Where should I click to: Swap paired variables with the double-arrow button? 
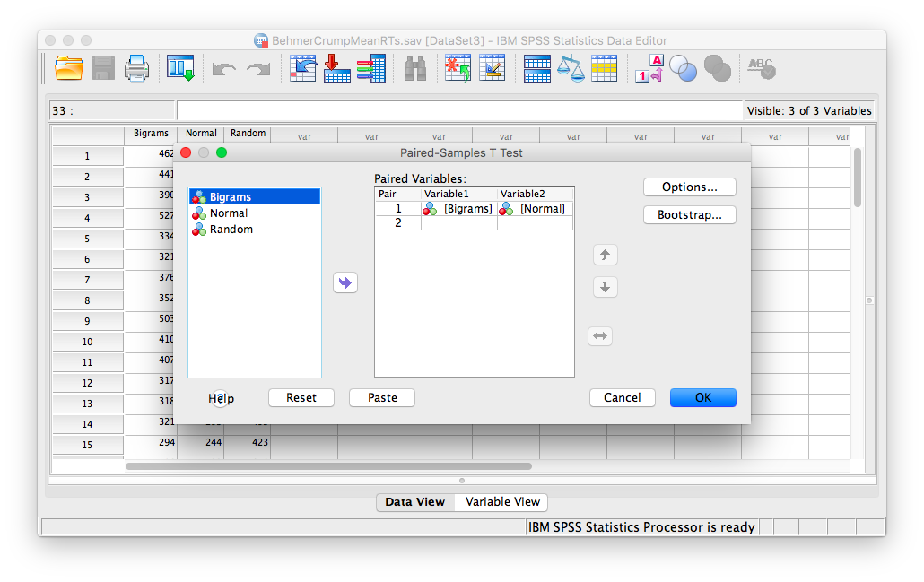coord(600,336)
